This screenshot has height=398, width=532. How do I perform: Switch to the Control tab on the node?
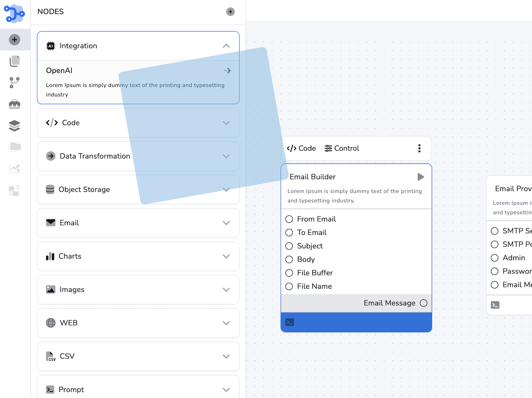tap(328, 148)
